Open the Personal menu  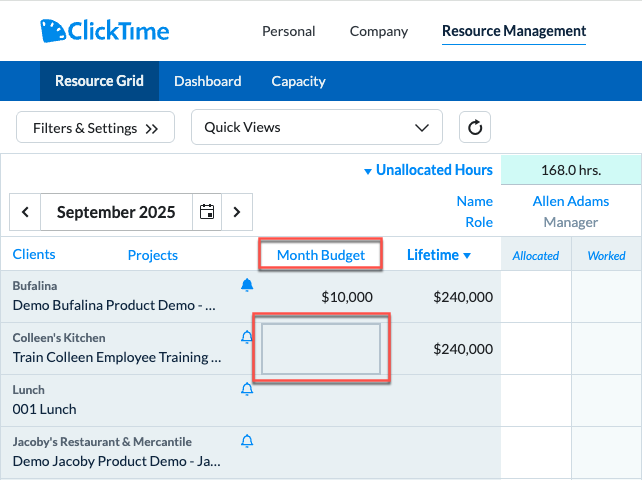point(289,31)
